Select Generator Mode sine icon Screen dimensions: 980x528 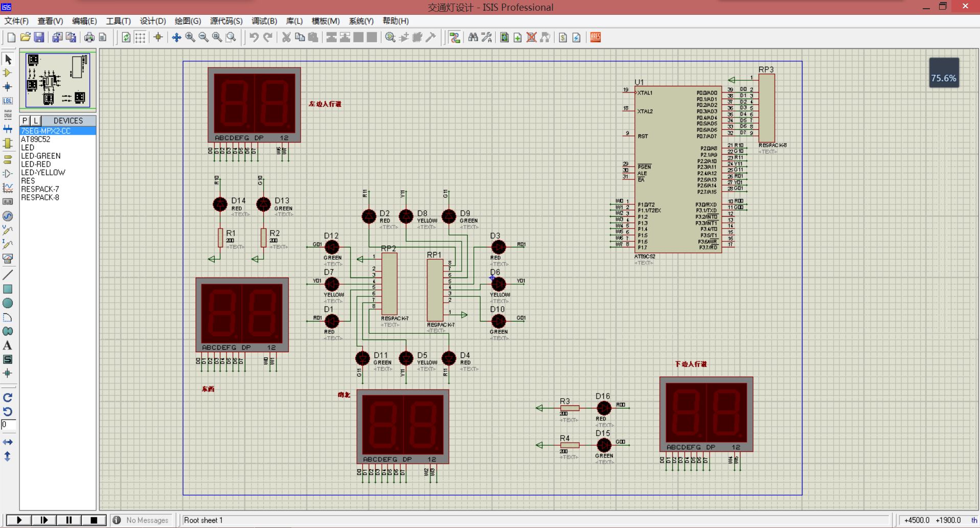8,216
